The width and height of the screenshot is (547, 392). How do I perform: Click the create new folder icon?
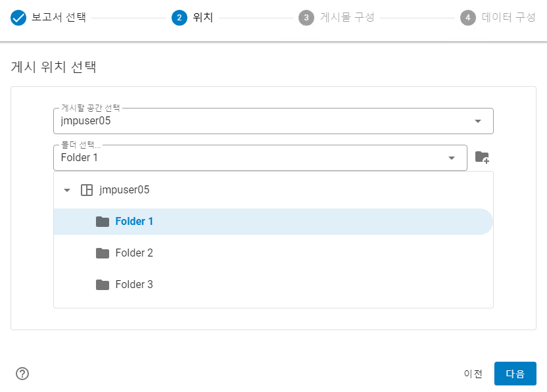tap(482, 157)
